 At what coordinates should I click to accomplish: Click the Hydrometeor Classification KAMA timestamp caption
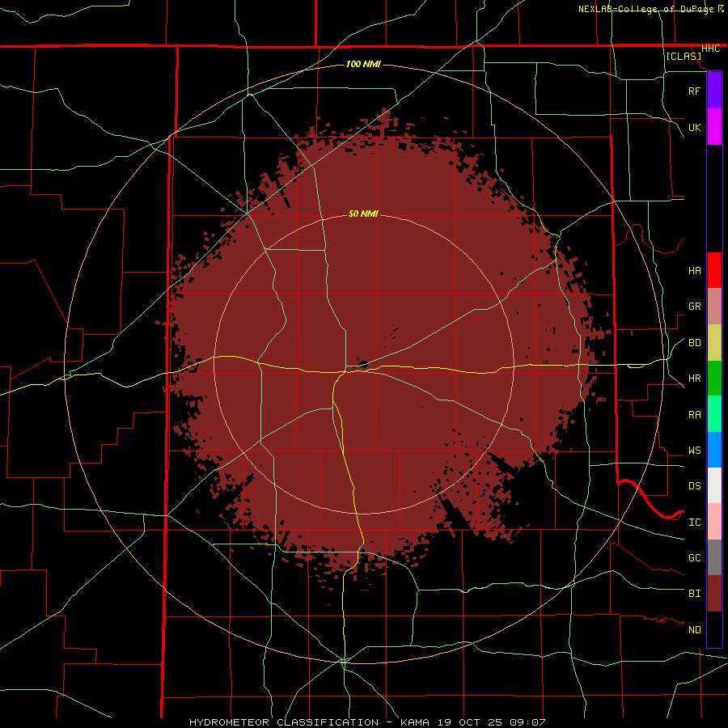[x=367, y=722]
